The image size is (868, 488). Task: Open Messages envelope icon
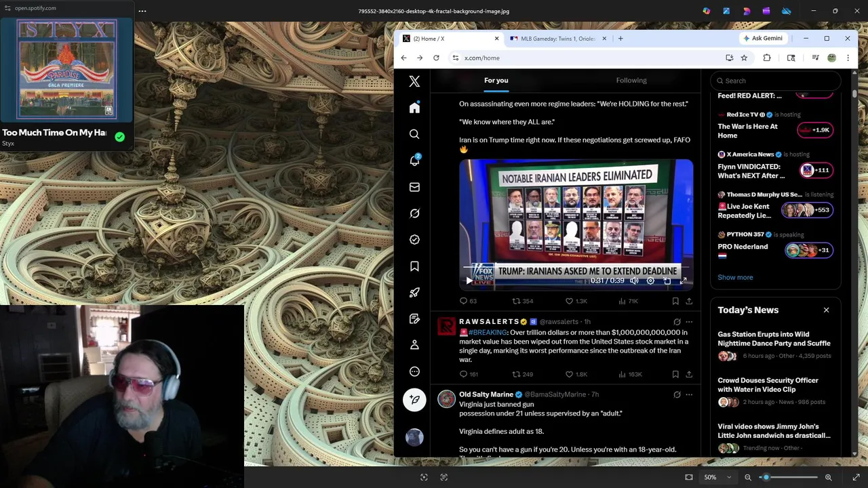click(414, 187)
